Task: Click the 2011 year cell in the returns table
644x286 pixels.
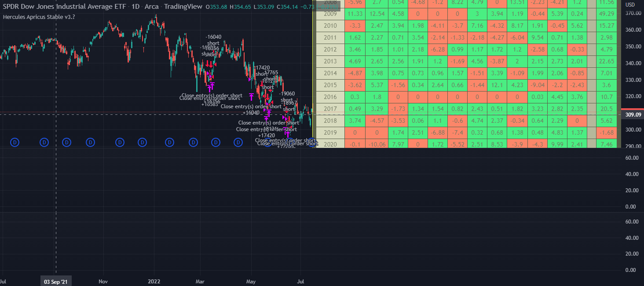Action: click(x=330, y=37)
